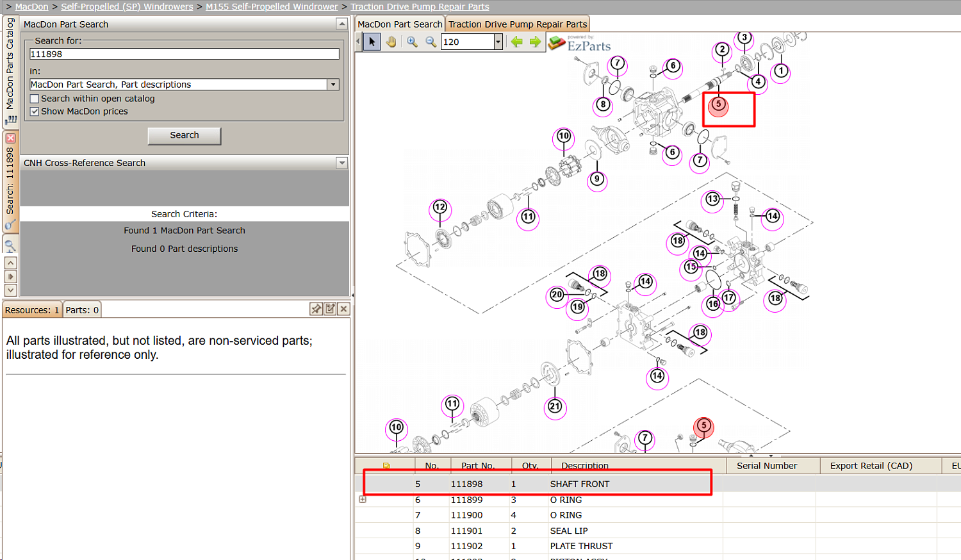Image resolution: width=961 pixels, height=560 pixels.
Task: Select the pointer arrow tool
Action: coord(372,42)
